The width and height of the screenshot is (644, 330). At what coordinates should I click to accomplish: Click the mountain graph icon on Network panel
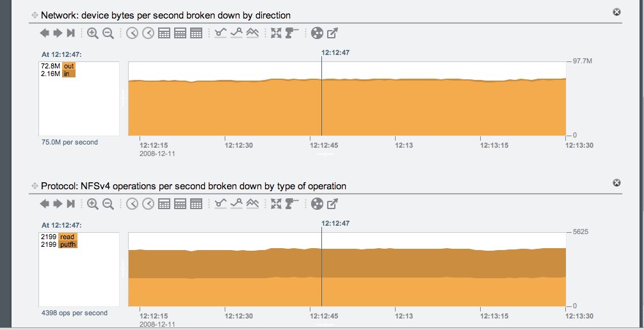(x=252, y=33)
